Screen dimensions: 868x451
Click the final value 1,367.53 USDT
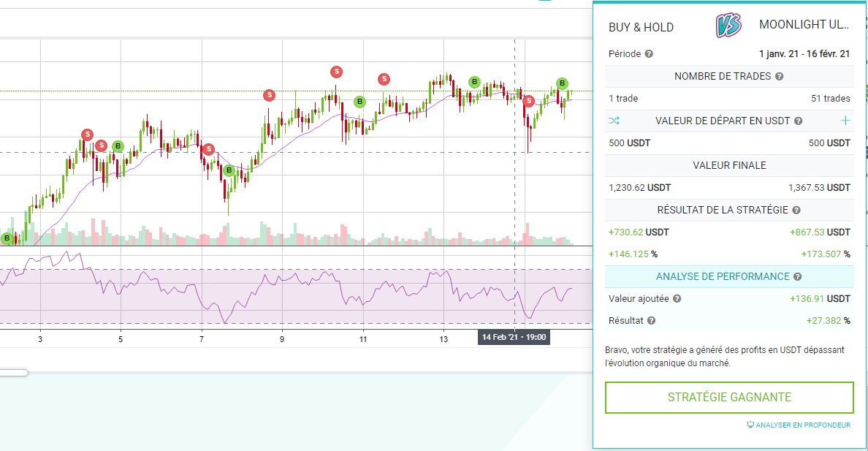point(819,188)
